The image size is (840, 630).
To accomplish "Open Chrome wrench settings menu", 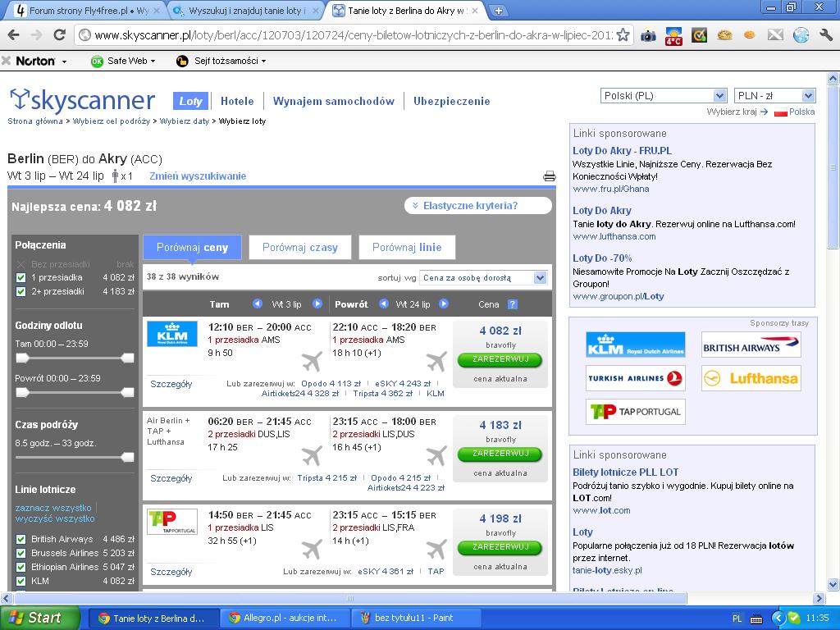I will 825,35.
